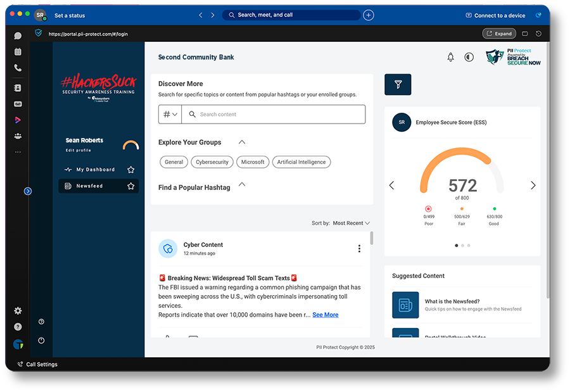Select the third carousel dot
Viewport: 570px width, 392px height.
469,246
